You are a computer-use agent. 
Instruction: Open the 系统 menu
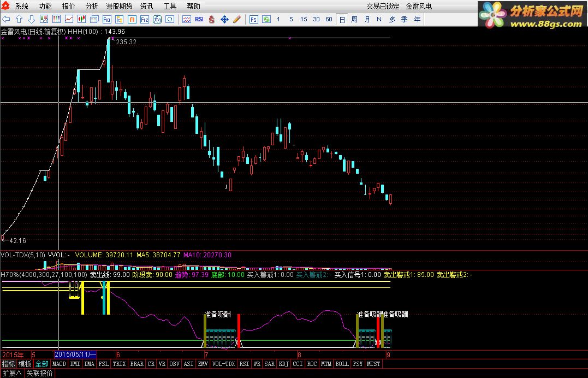point(22,6)
